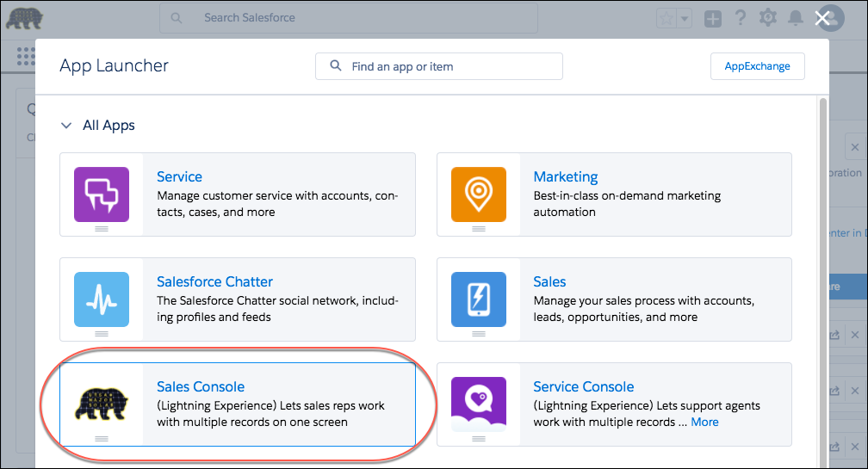Open the Service app link
The height and width of the screenshot is (469, 868).
(x=179, y=176)
